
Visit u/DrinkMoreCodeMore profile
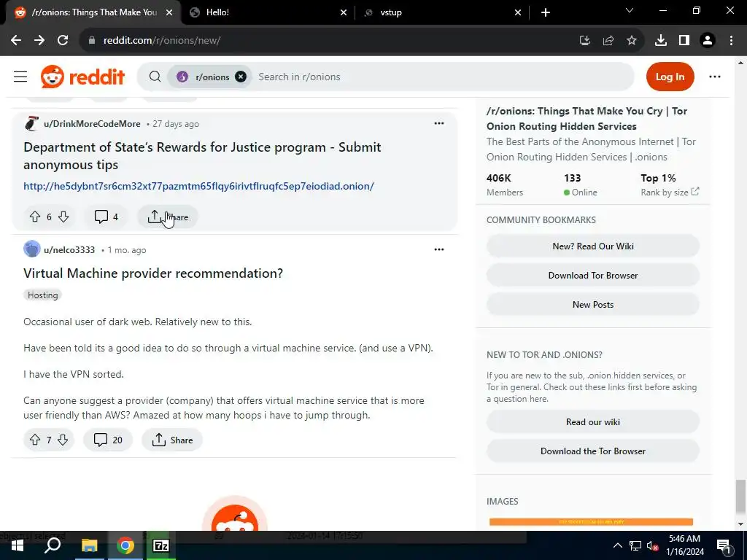[92, 124]
